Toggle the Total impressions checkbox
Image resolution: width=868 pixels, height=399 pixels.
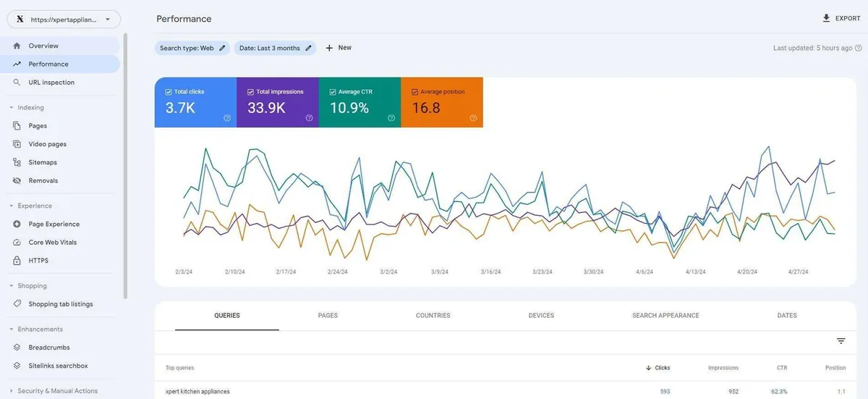pyautogui.click(x=250, y=92)
